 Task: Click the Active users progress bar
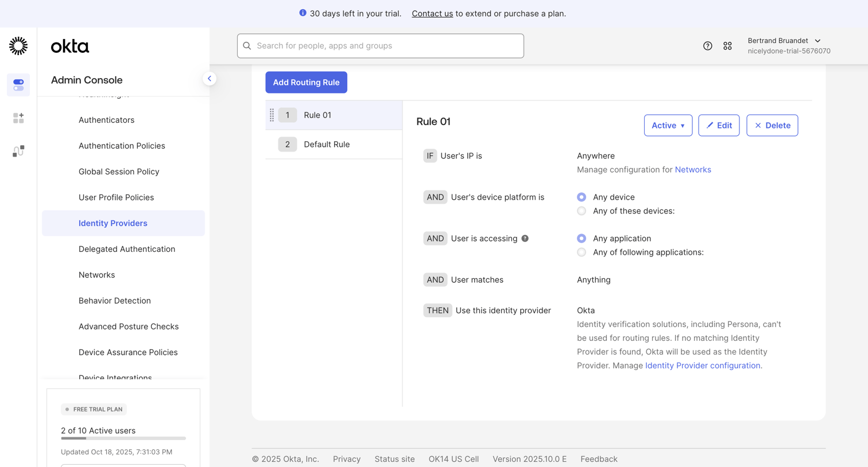coord(123,438)
